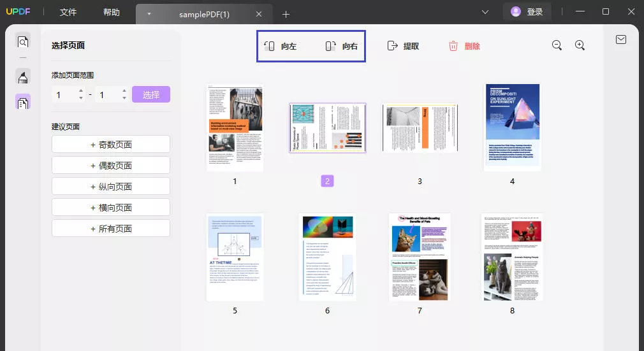Open the reader view sidebar icon
The width and height of the screenshot is (644, 351).
click(x=23, y=42)
